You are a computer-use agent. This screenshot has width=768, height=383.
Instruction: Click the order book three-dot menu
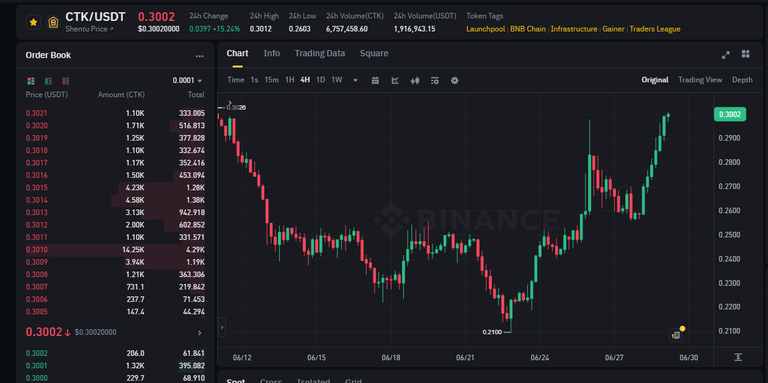click(x=199, y=56)
